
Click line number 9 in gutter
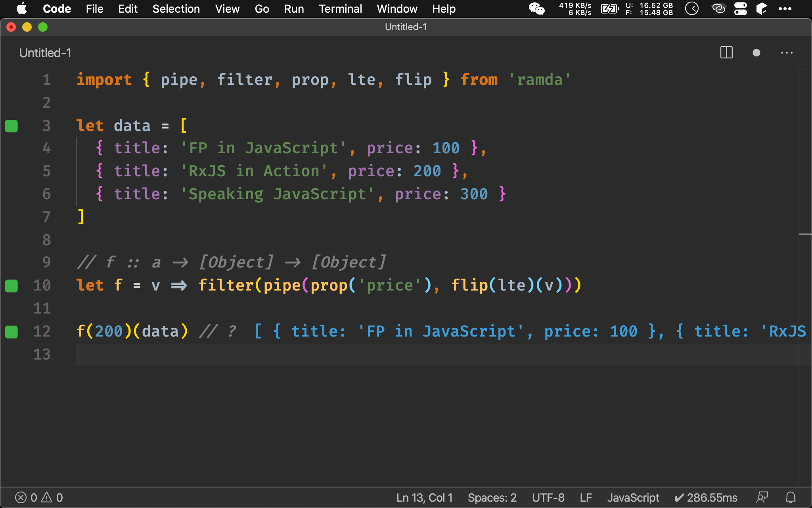47,262
